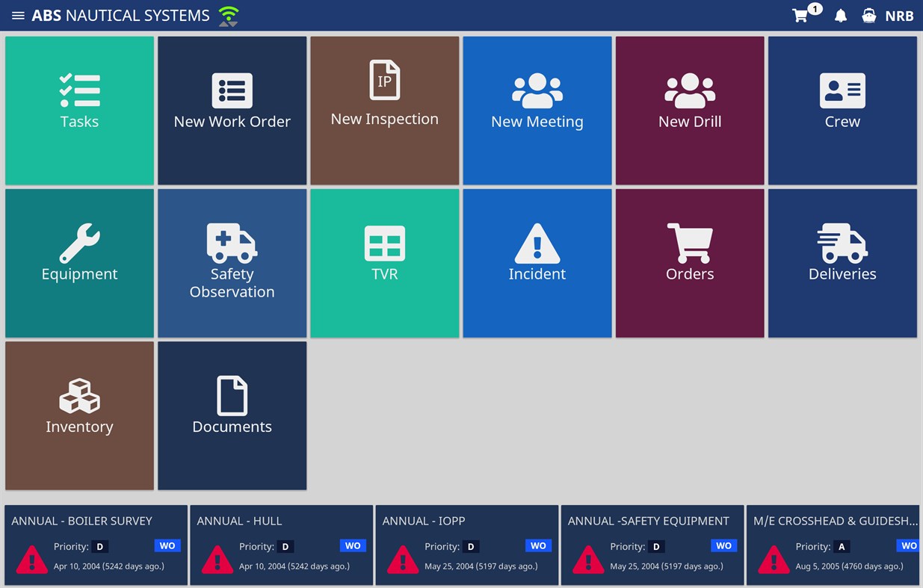
Task: Click warning icon on ANNUAL - HULL card
Action: point(217,559)
